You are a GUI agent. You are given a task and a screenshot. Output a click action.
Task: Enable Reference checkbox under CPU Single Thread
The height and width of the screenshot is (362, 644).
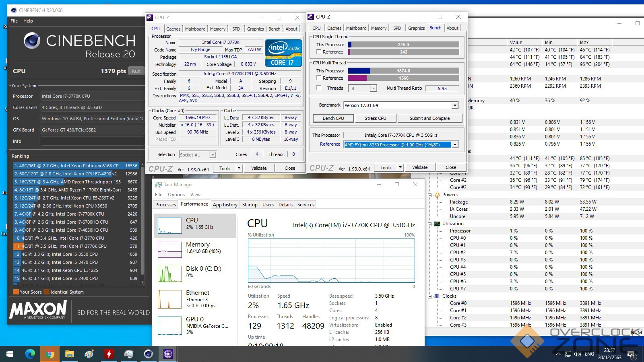click(x=319, y=52)
